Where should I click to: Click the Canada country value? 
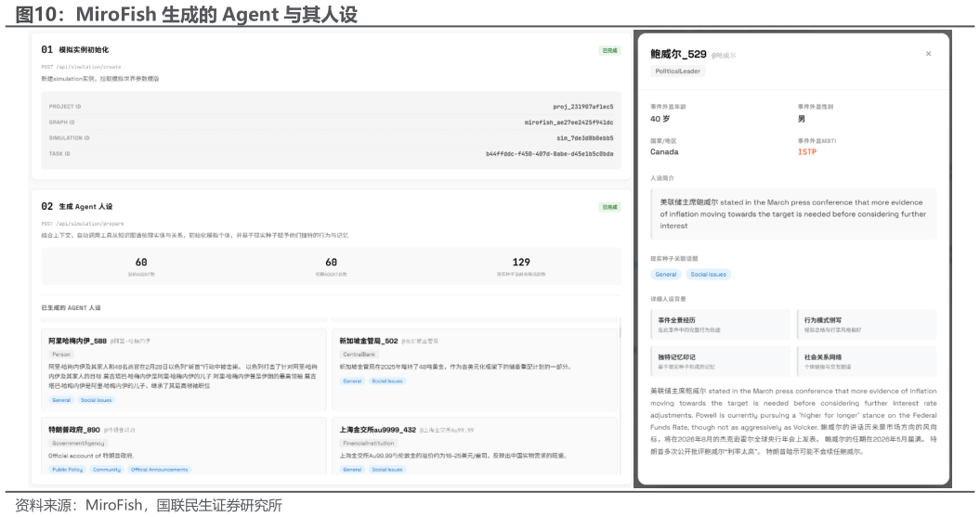tap(664, 151)
